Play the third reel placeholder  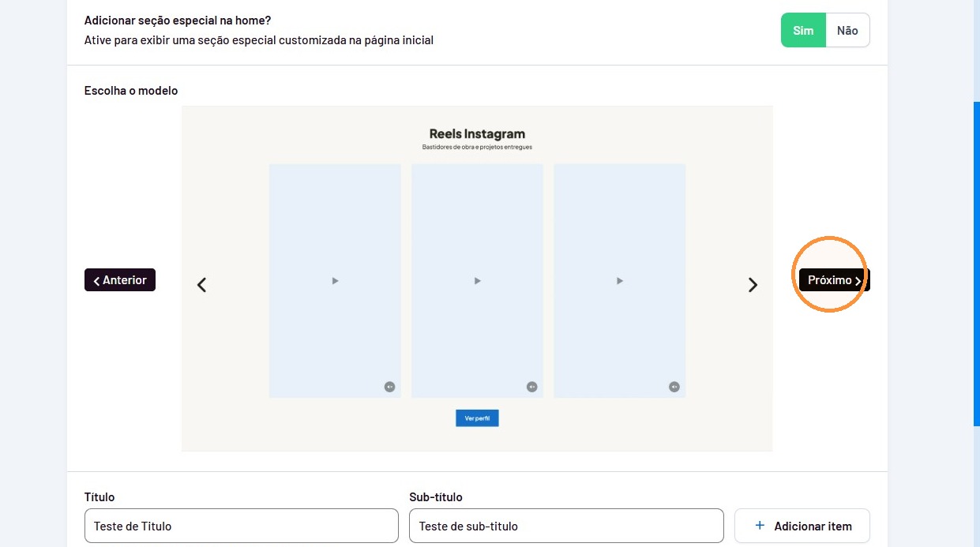pos(620,281)
